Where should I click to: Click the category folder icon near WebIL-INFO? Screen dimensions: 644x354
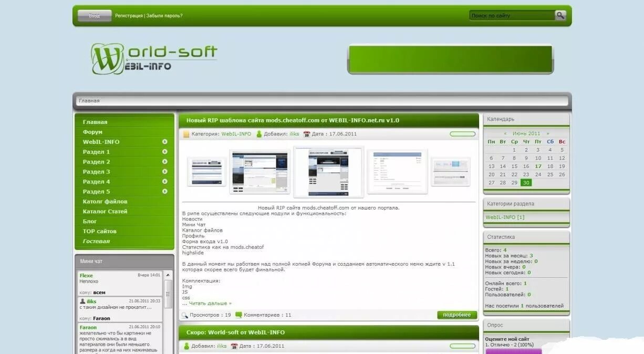[187, 133]
